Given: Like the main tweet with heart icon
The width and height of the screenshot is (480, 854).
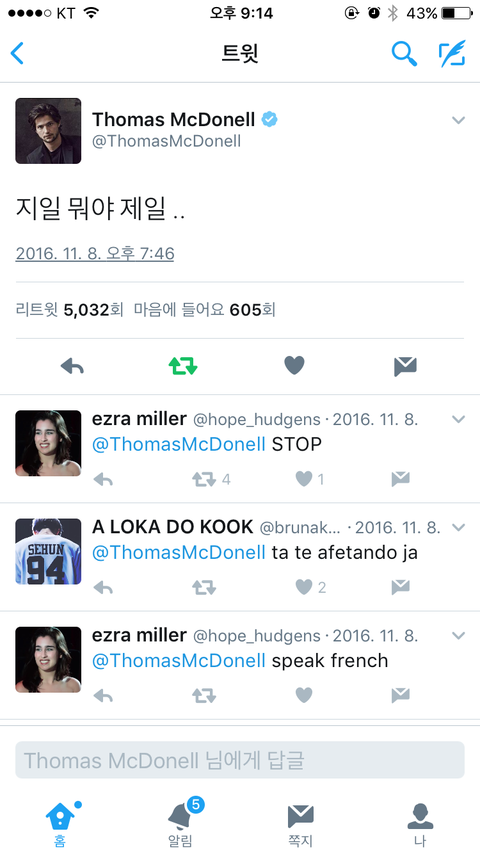Looking at the screenshot, I should [294, 366].
